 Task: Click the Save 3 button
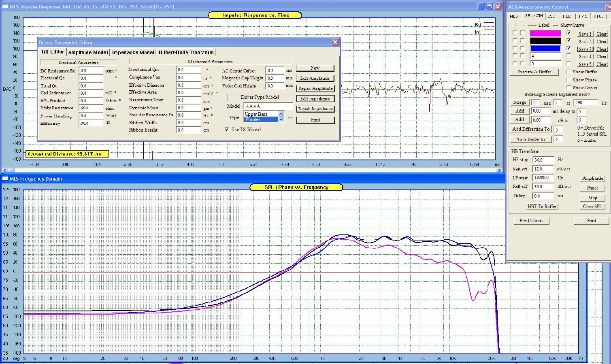pos(585,49)
